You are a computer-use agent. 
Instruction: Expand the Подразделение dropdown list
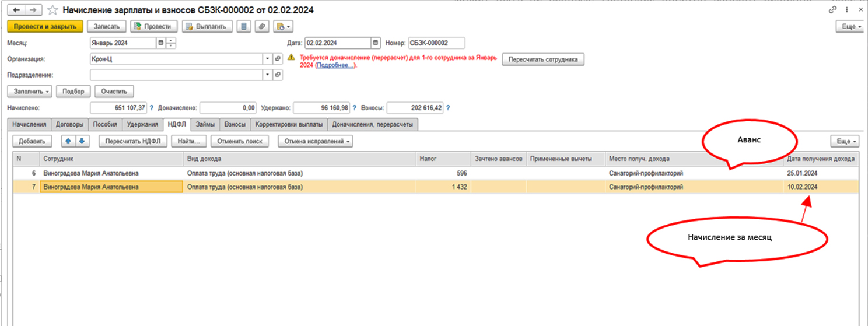[267, 75]
